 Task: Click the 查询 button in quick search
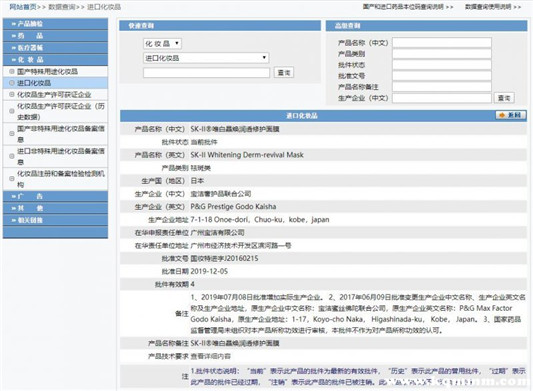point(284,72)
